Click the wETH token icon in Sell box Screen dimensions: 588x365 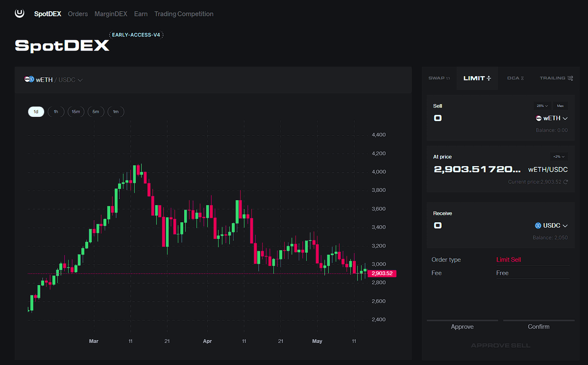coord(539,118)
